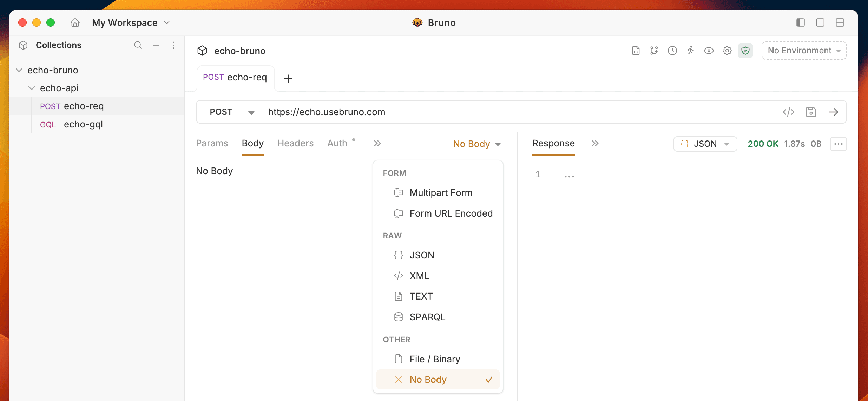
Task: Select JSON from the body type menu
Action: 422,255
